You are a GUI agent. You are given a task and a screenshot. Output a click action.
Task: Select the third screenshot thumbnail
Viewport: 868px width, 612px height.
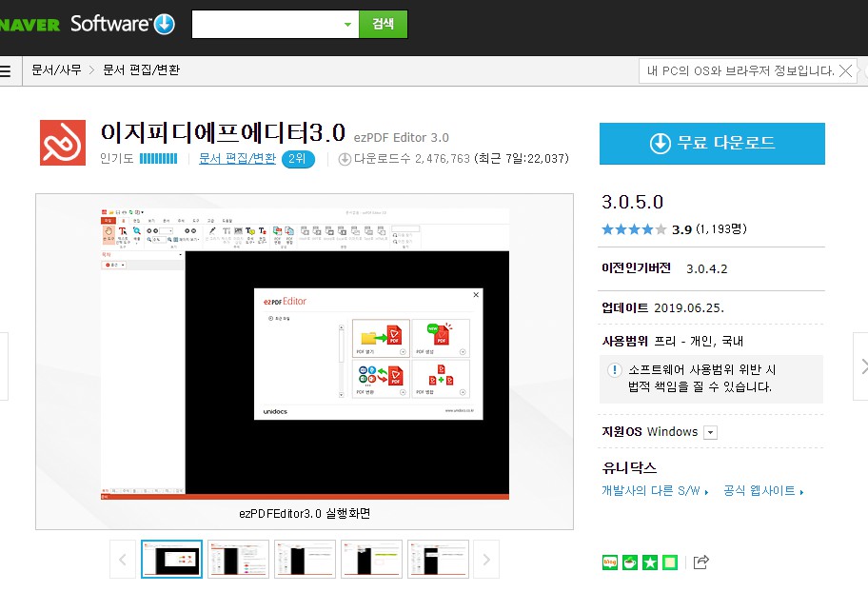(305, 560)
